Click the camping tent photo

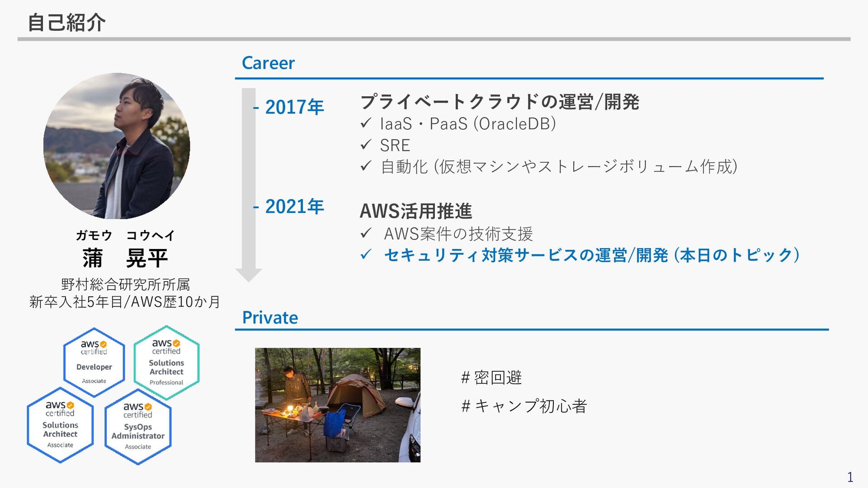(x=338, y=405)
